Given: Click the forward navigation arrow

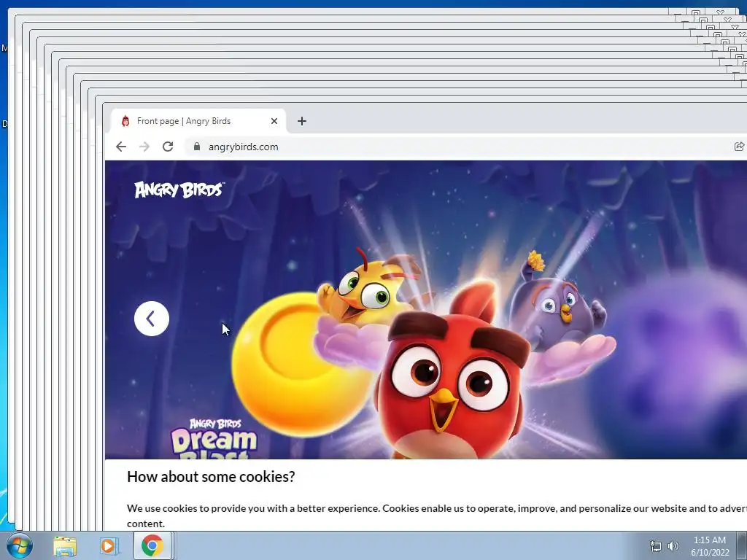Looking at the screenshot, I should click(x=144, y=147).
